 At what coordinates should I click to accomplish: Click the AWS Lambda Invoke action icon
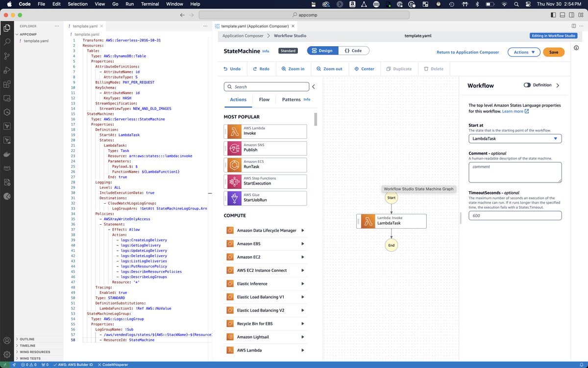(x=234, y=131)
